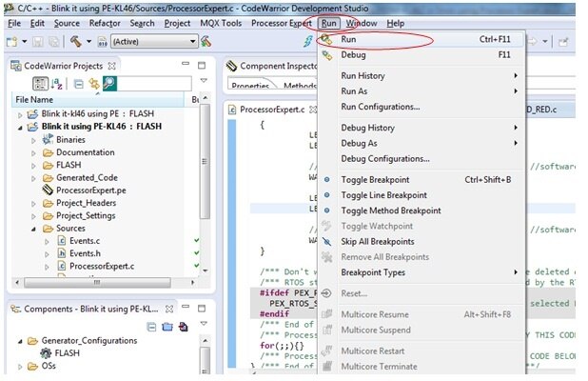This screenshot has width=588, height=381.
Task: Click the search magnifier icon in Projects
Action: (x=109, y=83)
